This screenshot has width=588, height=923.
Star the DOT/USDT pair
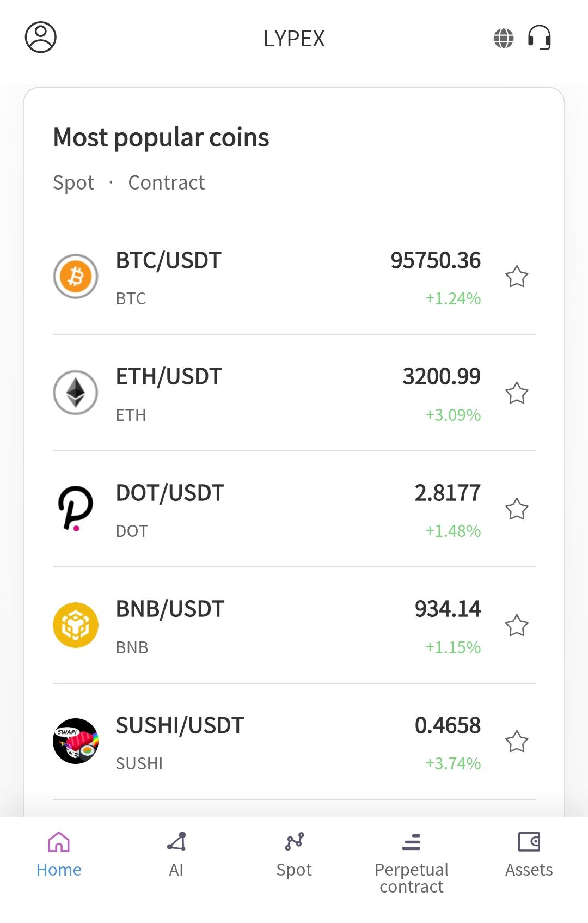coord(517,509)
